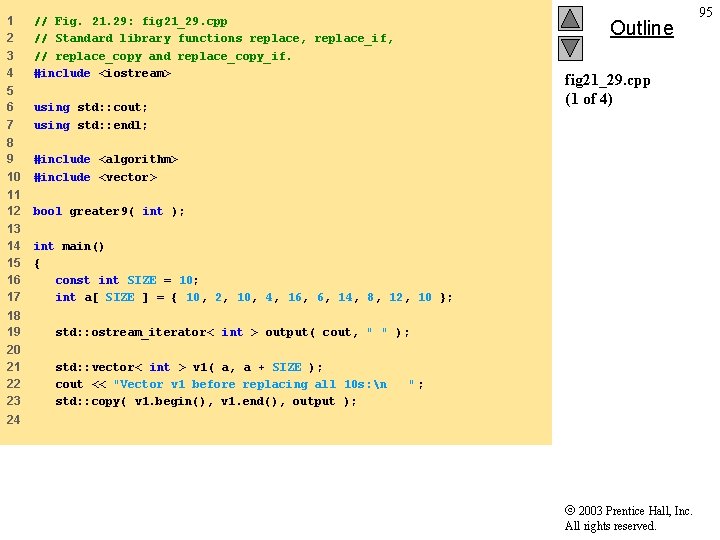Screen dimensions: 720x540
Task: Click the '#include <vector>' line
Action: [x=95, y=177]
